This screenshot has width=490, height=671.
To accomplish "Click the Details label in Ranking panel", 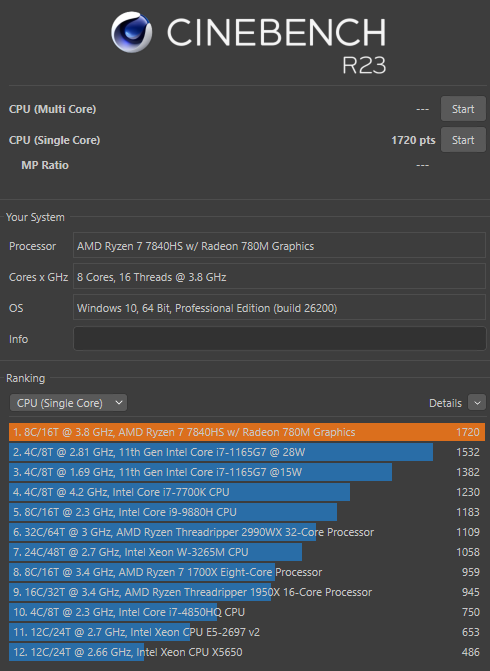I will pyautogui.click(x=445, y=403).
